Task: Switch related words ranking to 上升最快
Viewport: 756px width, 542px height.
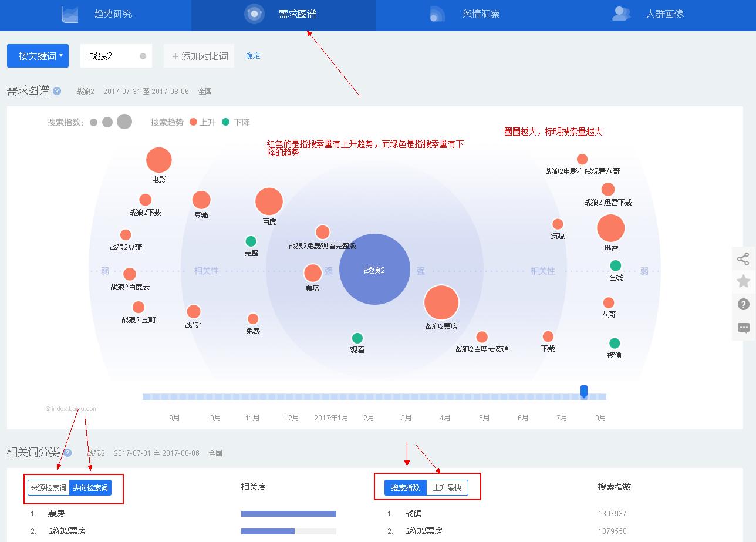Action: tap(448, 487)
